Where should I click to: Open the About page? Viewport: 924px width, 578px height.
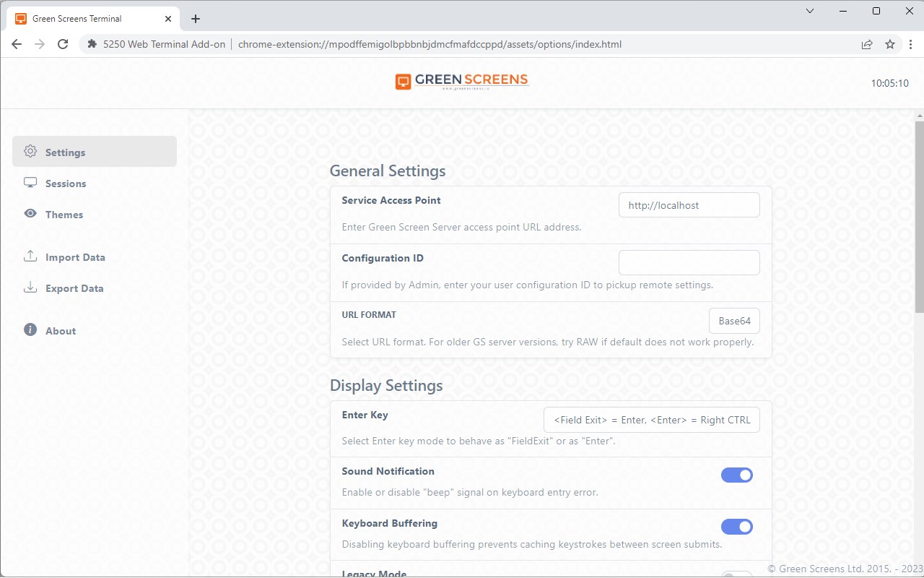tap(95, 330)
